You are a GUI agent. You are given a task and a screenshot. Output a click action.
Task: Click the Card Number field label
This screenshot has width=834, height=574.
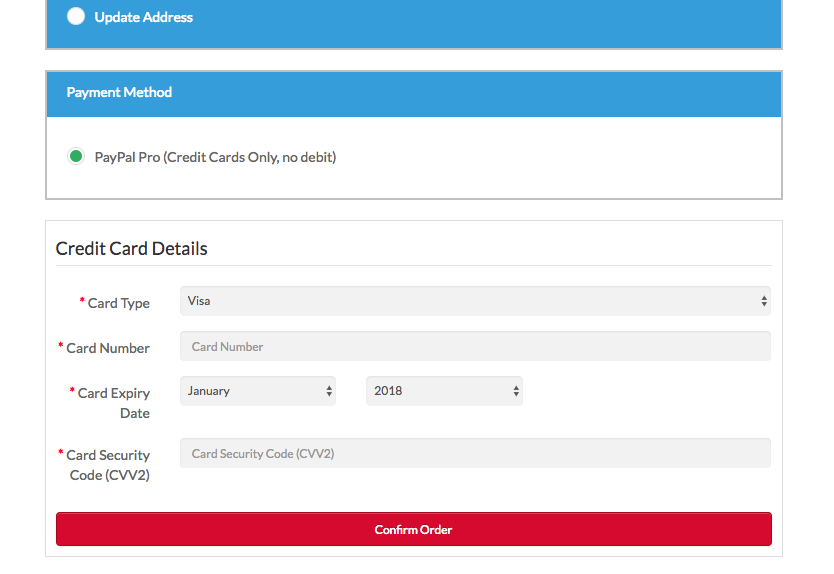pos(107,348)
